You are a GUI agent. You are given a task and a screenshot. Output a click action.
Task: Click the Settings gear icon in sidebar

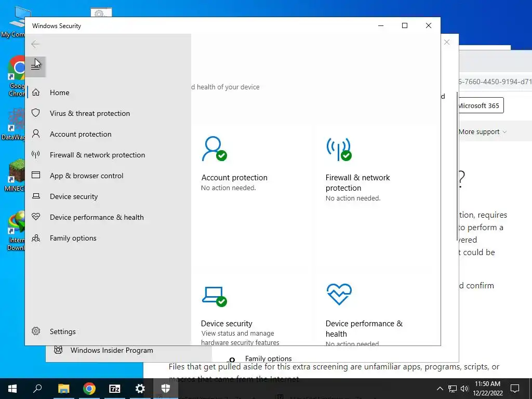click(x=36, y=331)
